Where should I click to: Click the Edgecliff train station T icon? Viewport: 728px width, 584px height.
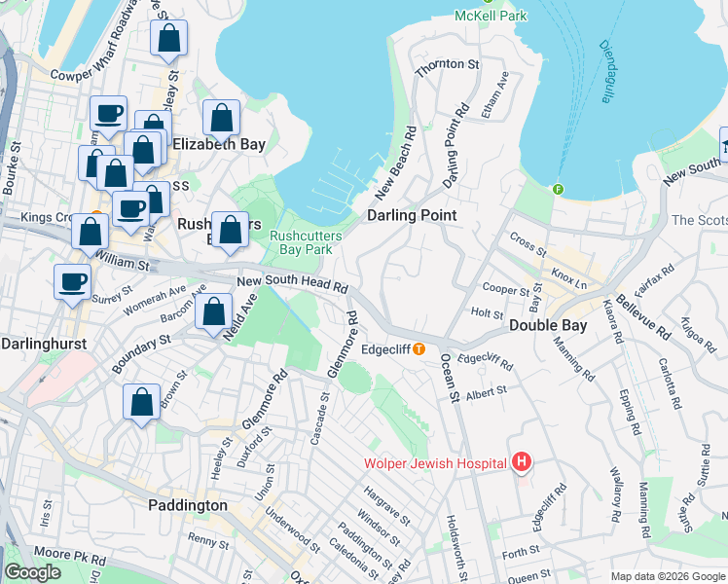pos(419,349)
